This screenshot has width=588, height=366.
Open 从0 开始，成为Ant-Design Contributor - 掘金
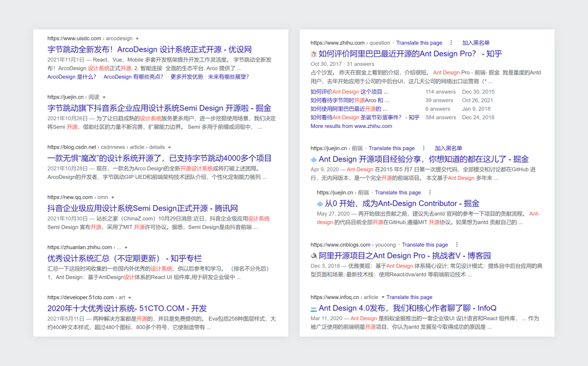coord(402,203)
